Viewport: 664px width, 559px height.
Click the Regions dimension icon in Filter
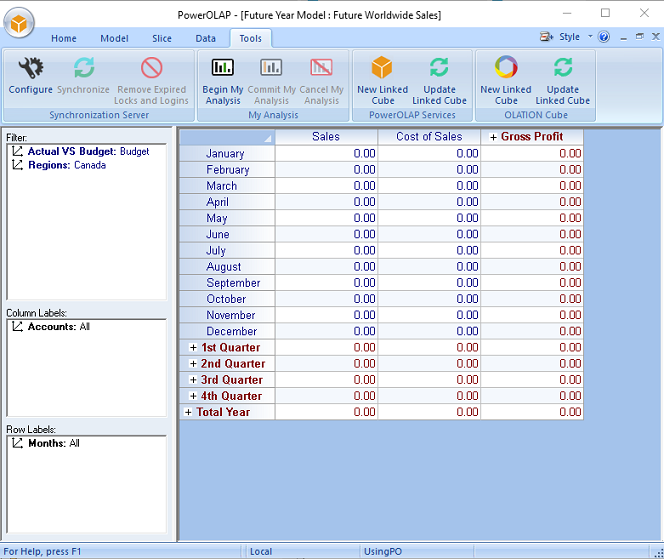tap(17, 165)
